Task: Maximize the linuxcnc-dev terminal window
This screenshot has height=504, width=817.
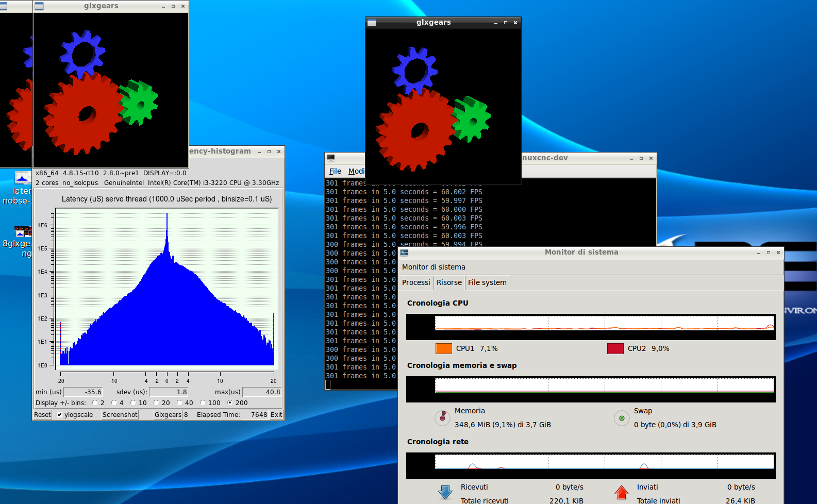Action: click(x=641, y=158)
